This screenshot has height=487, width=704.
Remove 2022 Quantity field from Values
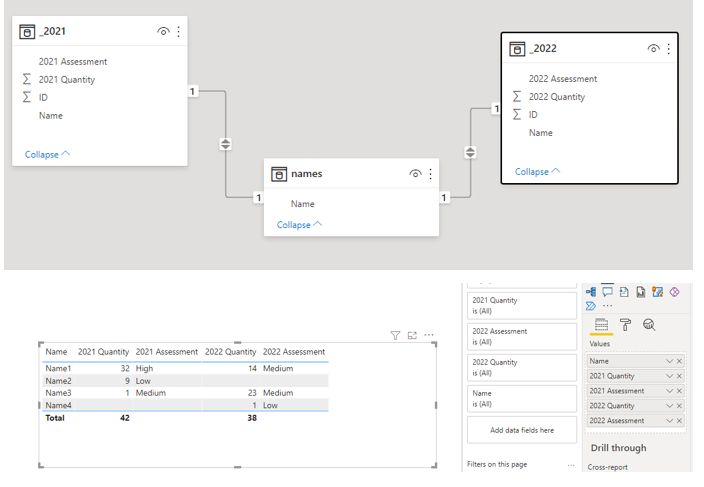pos(679,406)
